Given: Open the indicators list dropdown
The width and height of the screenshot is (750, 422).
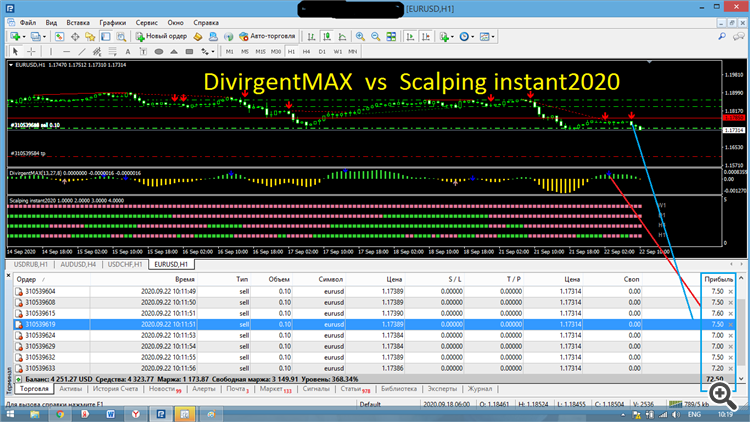Looking at the screenshot, I should [453, 36].
